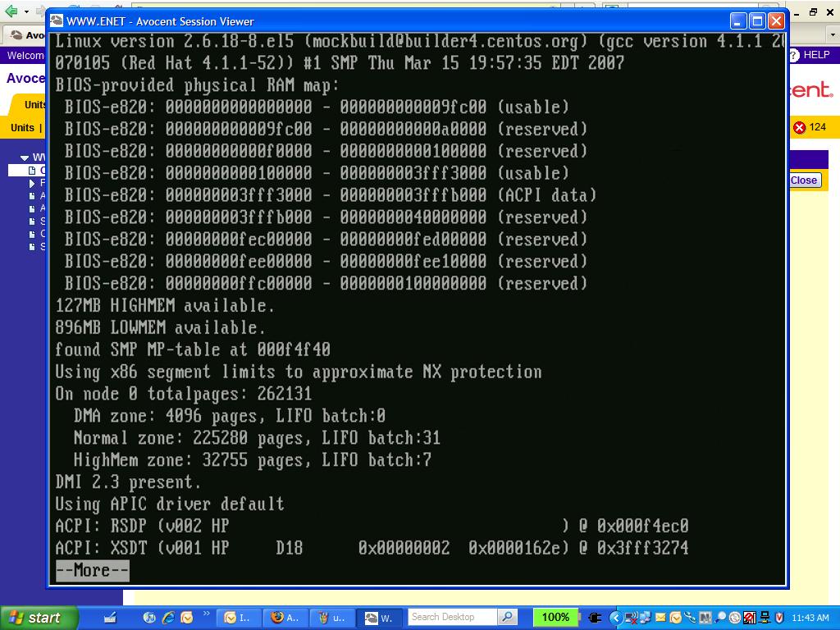The image size is (840, 630).
Task: Click the --More-- prompt in terminal
Action: pos(92,570)
